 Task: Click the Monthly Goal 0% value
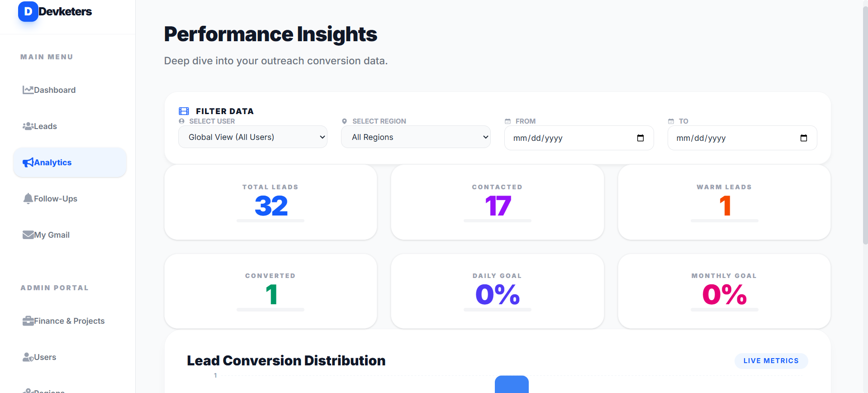[725, 295]
